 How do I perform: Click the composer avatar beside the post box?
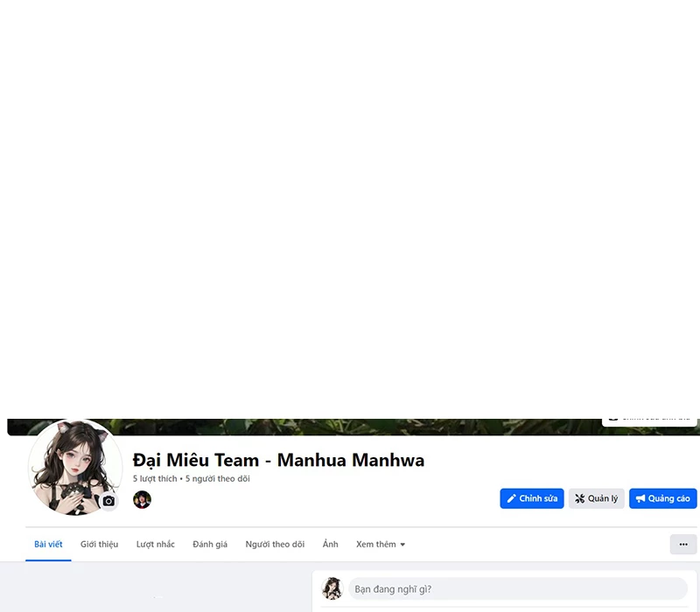point(332,588)
